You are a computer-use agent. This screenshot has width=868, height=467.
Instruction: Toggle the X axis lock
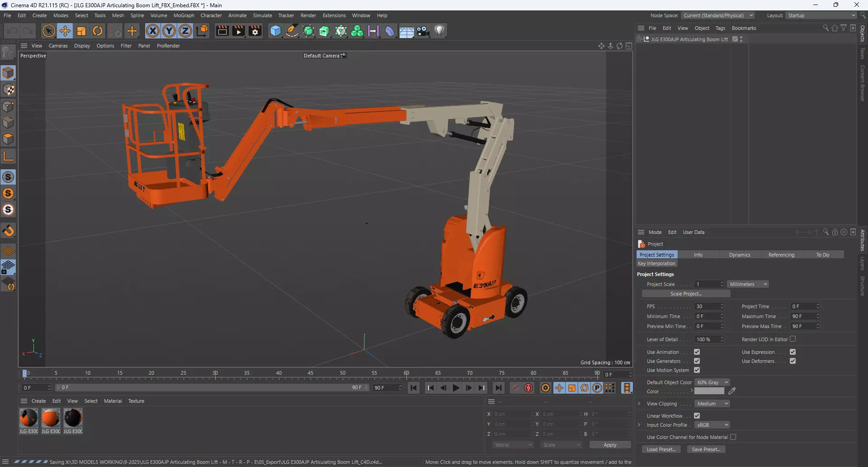point(153,31)
